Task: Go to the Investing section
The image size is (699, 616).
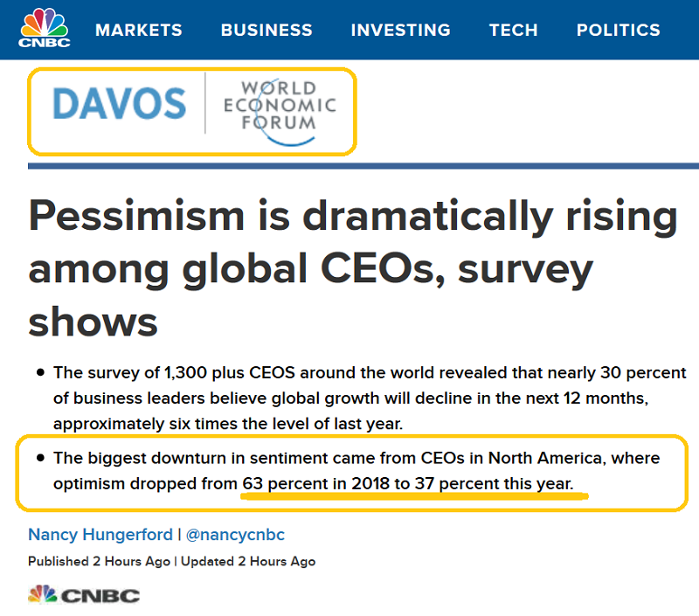Action: click(x=400, y=30)
